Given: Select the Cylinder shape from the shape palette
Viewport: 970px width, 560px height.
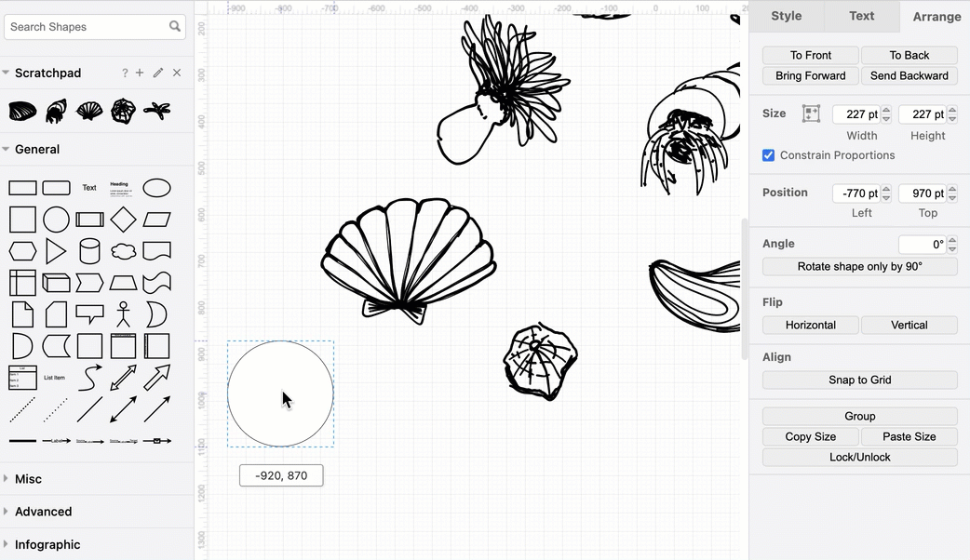Looking at the screenshot, I should (89, 249).
